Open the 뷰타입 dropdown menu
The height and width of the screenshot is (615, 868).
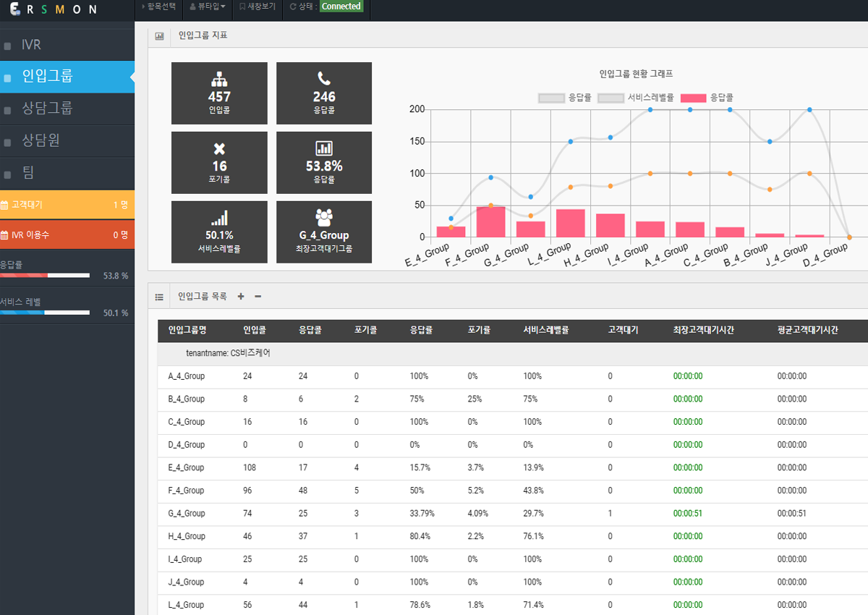[207, 7]
